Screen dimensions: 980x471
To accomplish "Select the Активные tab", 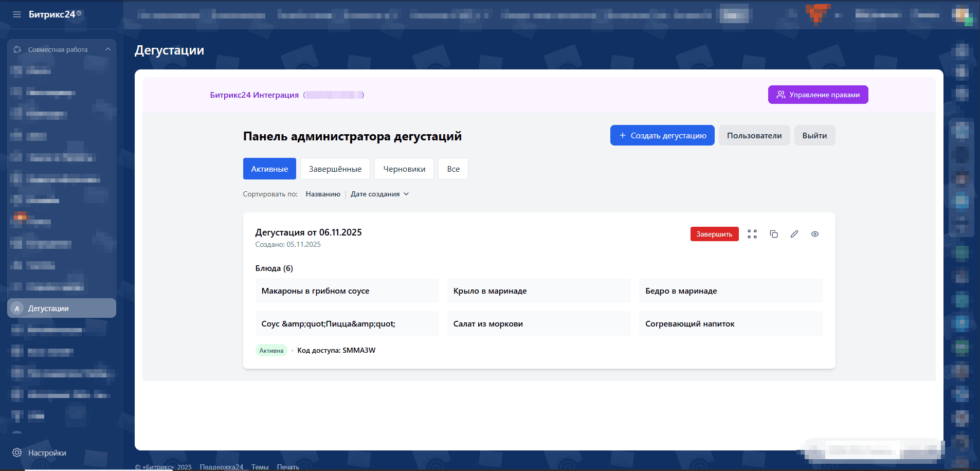I will (x=269, y=169).
